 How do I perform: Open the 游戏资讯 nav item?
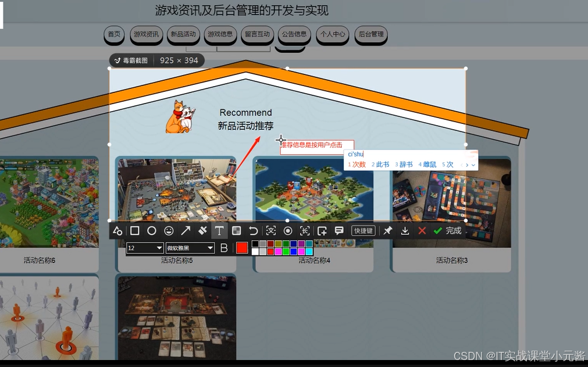pos(146,34)
